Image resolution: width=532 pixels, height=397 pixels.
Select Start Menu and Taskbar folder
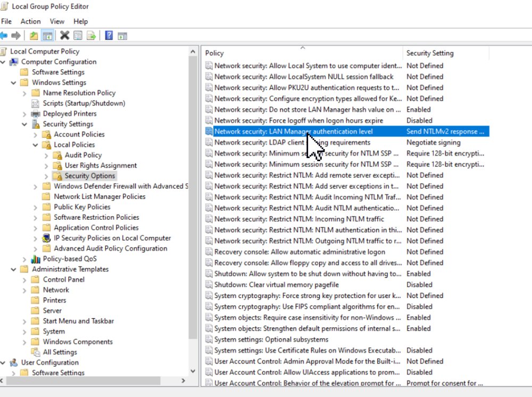click(78, 321)
